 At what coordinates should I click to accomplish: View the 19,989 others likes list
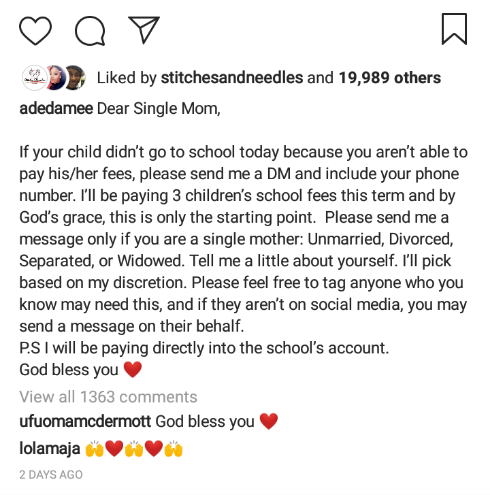[390, 78]
